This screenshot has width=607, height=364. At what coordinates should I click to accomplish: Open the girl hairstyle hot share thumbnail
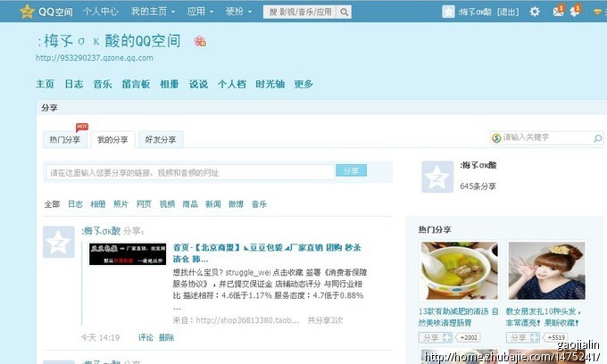546,271
